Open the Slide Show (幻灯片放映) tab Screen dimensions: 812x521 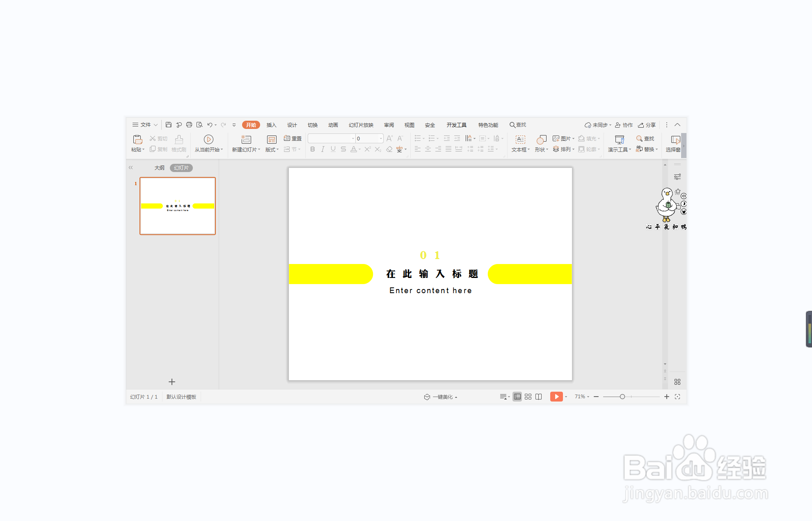click(x=361, y=125)
